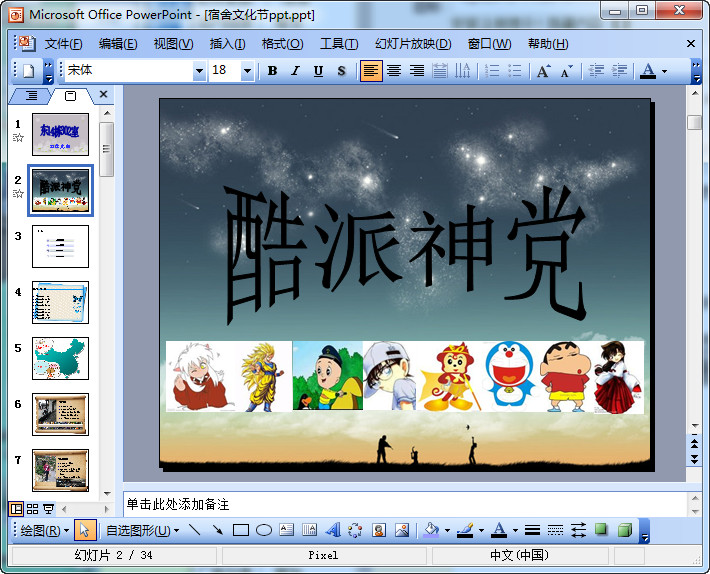Insert Picture from file
The width and height of the screenshot is (710, 574).
point(402,530)
